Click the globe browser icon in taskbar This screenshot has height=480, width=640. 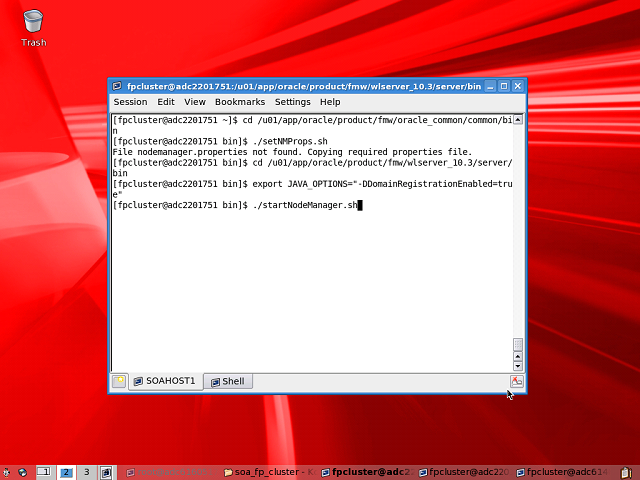tap(23, 473)
